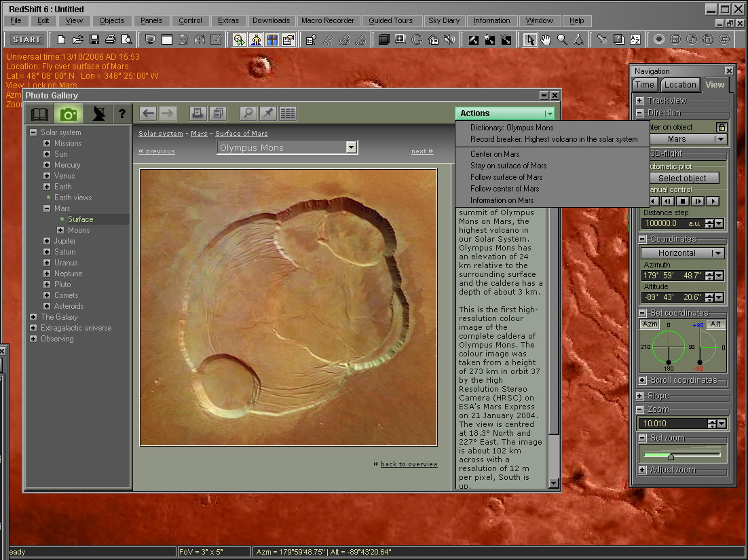Toggle the Alt button in Set coordinates
The height and width of the screenshot is (560, 748).
(715, 325)
